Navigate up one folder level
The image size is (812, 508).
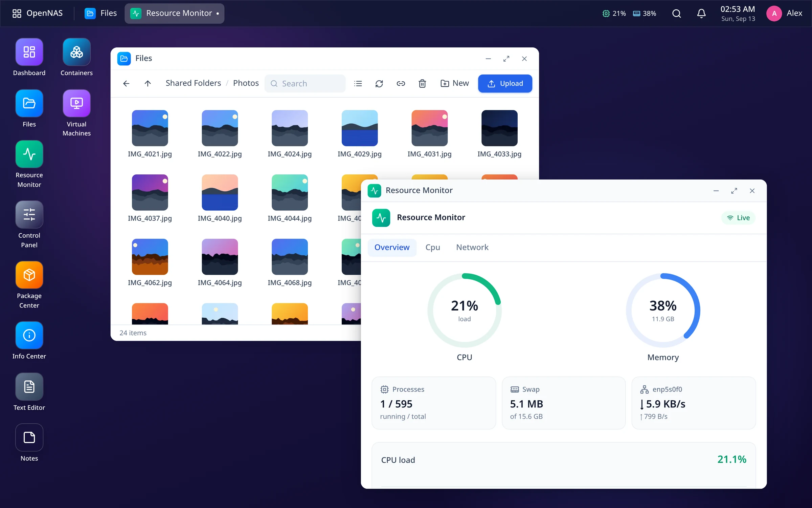pos(148,83)
